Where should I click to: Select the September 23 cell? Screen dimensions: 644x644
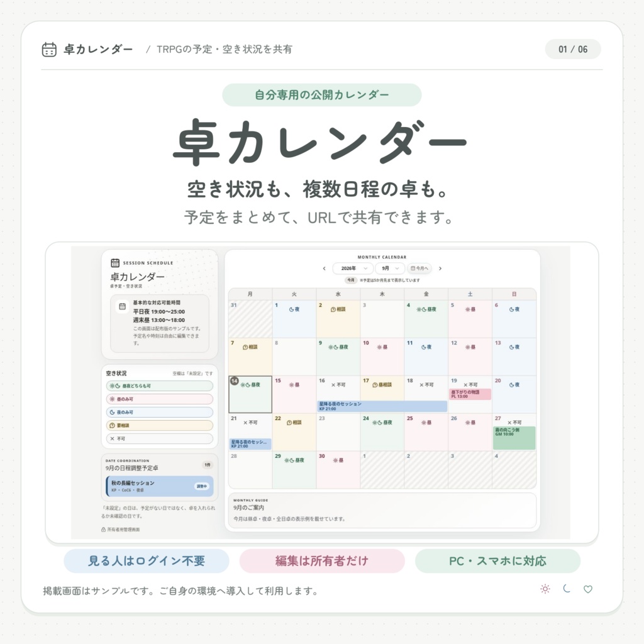[338, 432]
